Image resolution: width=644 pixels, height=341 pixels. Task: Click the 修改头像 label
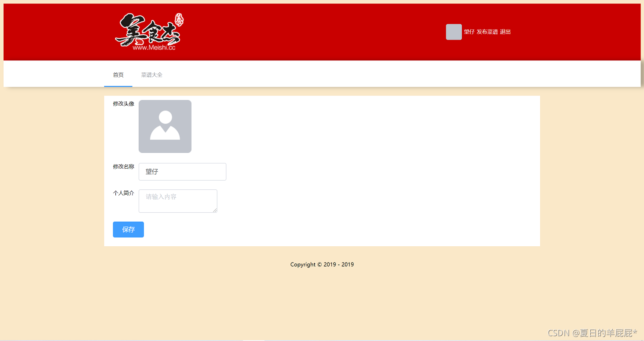[124, 104]
